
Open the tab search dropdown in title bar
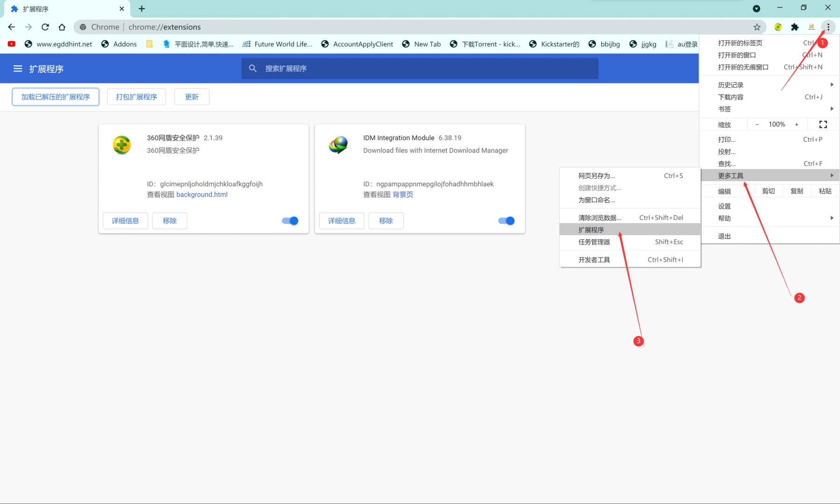[756, 8]
